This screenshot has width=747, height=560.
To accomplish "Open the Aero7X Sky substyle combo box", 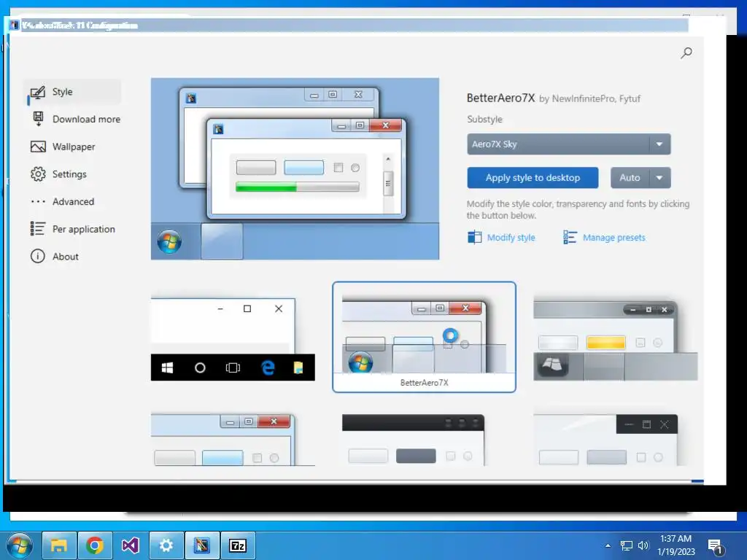I will click(568, 144).
